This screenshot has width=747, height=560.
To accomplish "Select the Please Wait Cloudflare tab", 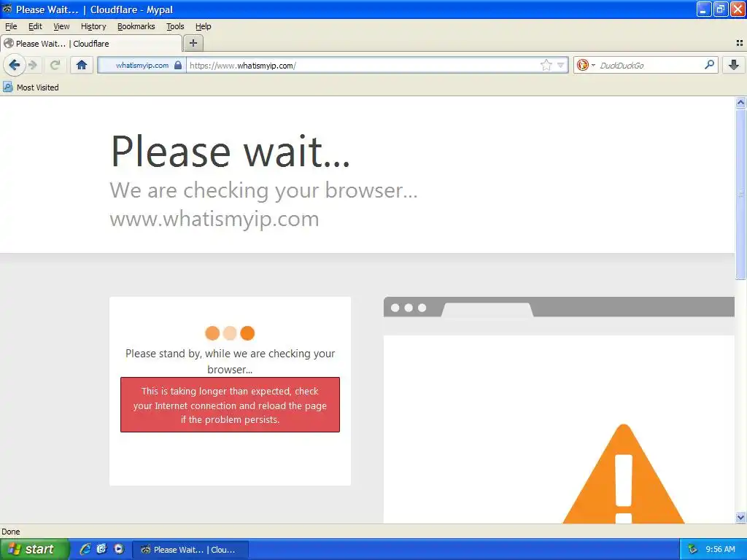I will coord(91,43).
